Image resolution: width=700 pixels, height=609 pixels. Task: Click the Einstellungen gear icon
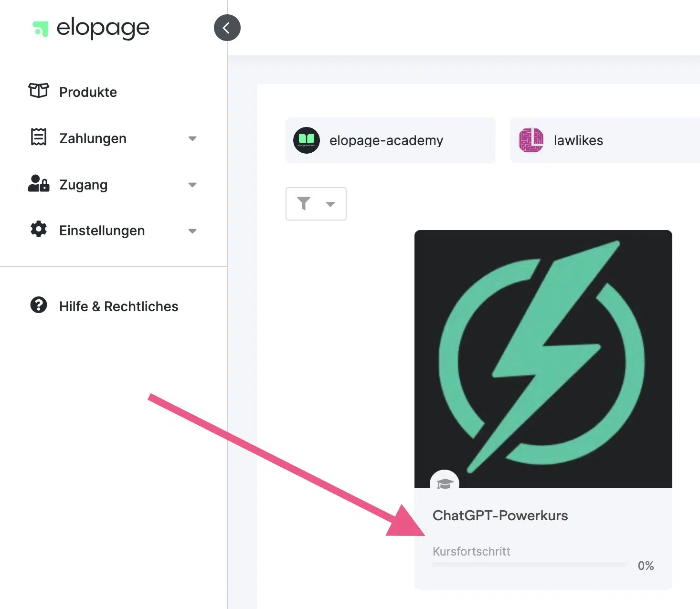tap(39, 229)
